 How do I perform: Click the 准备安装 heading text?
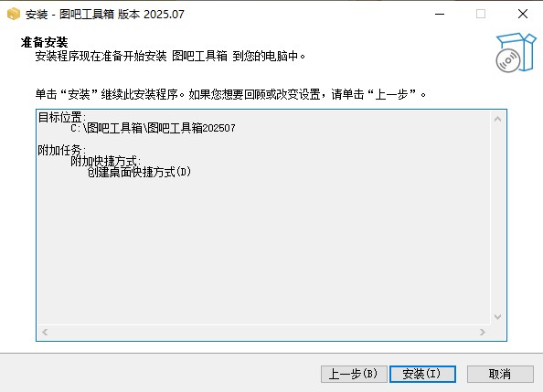(44, 42)
